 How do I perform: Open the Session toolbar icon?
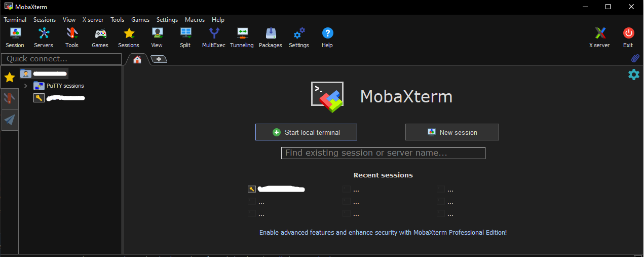pos(15,38)
